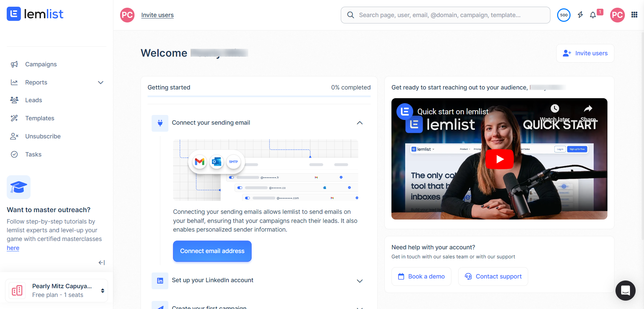Collapse the sidebar with arrow icon
Image resolution: width=644 pixels, height=309 pixels.
click(102, 263)
